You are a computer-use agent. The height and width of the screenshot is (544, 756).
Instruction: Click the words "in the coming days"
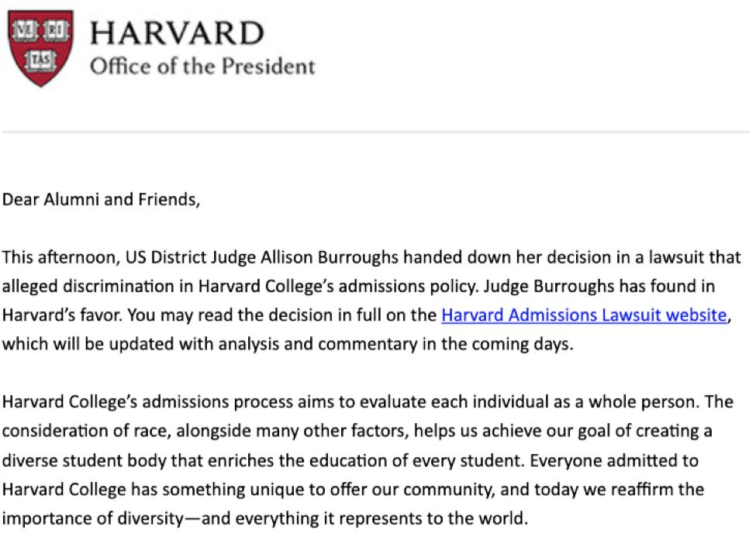tap(513, 345)
